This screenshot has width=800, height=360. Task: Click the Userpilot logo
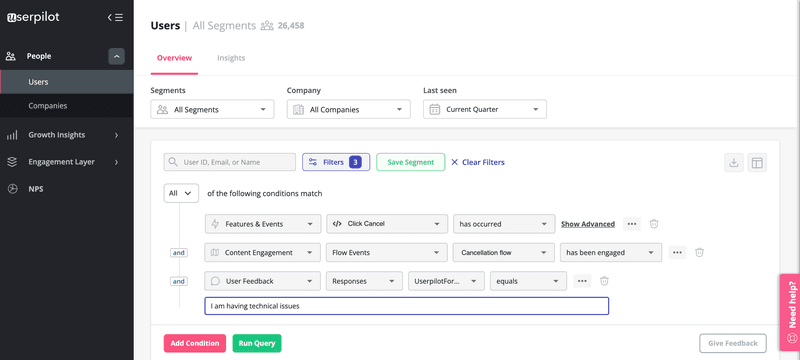click(33, 17)
